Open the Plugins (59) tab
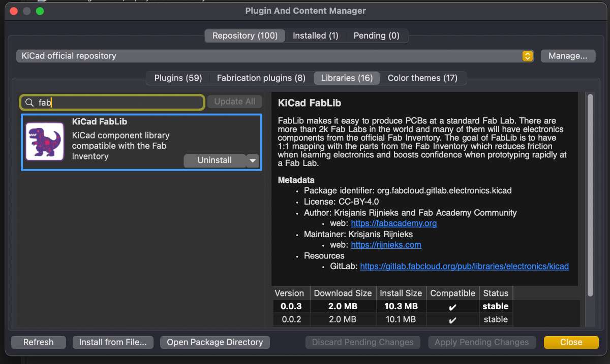This screenshot has width=610, height=364. click(x=178, y=78)
